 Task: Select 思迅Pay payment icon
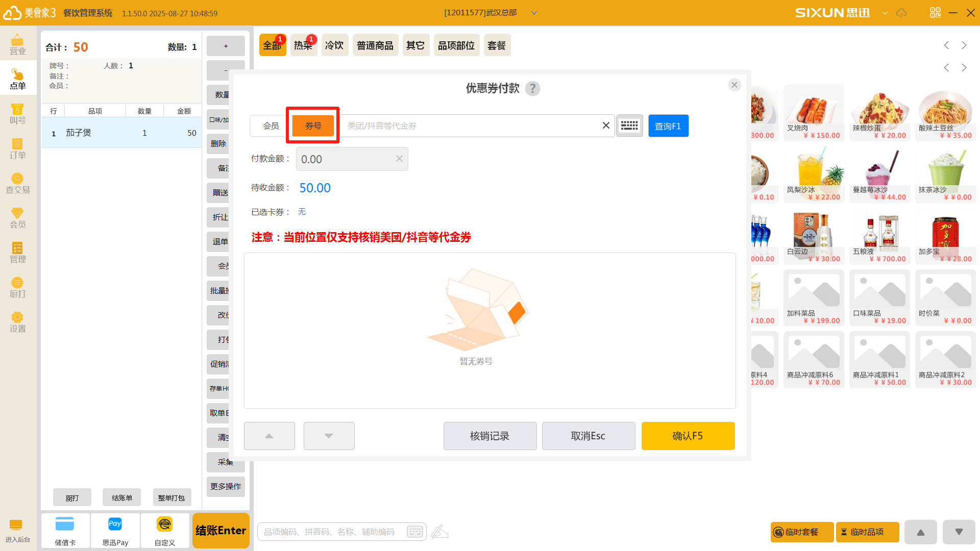tap(115, 531)
